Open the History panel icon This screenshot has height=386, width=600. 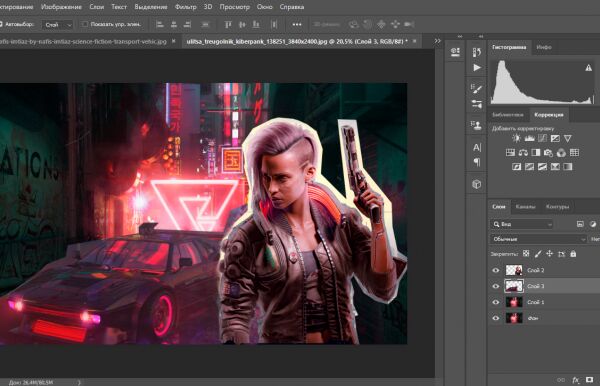[477, 52]
